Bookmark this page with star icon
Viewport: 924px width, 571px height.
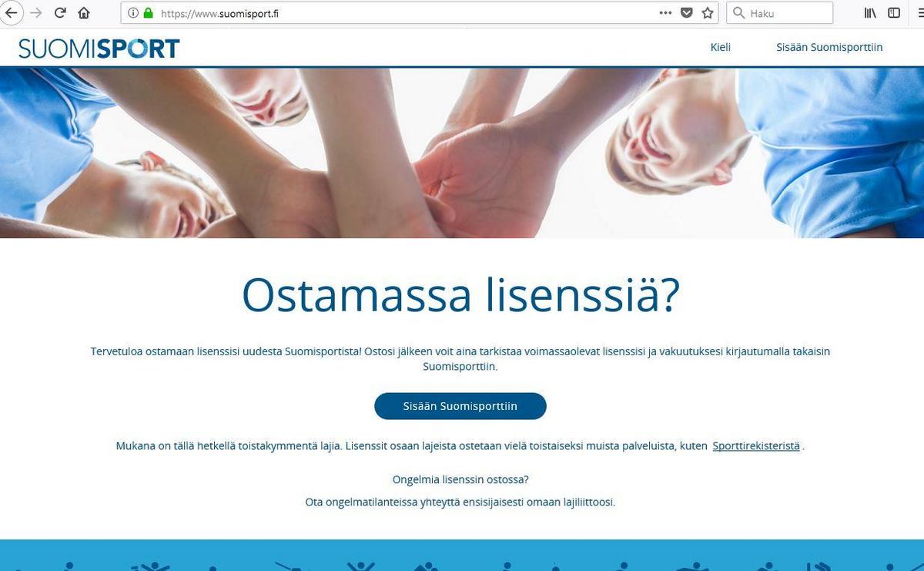(708, 13)
